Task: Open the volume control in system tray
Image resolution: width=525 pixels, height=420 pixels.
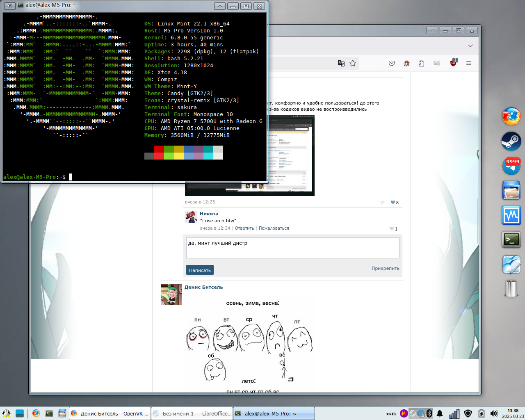Action: point(494,413)
